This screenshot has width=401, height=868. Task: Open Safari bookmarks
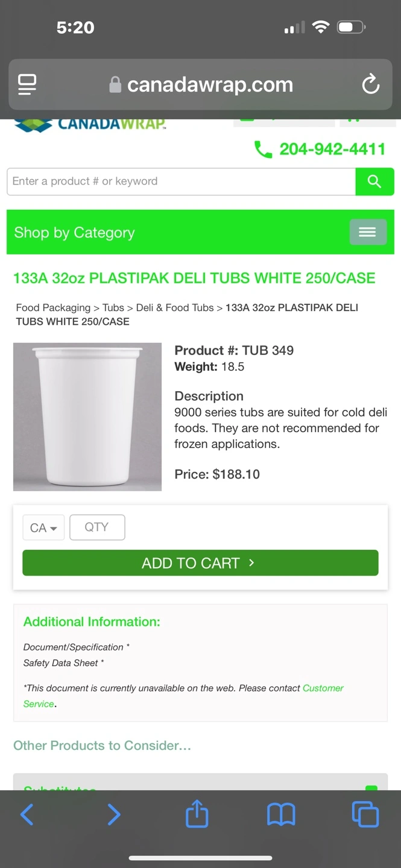pos(281,815)
